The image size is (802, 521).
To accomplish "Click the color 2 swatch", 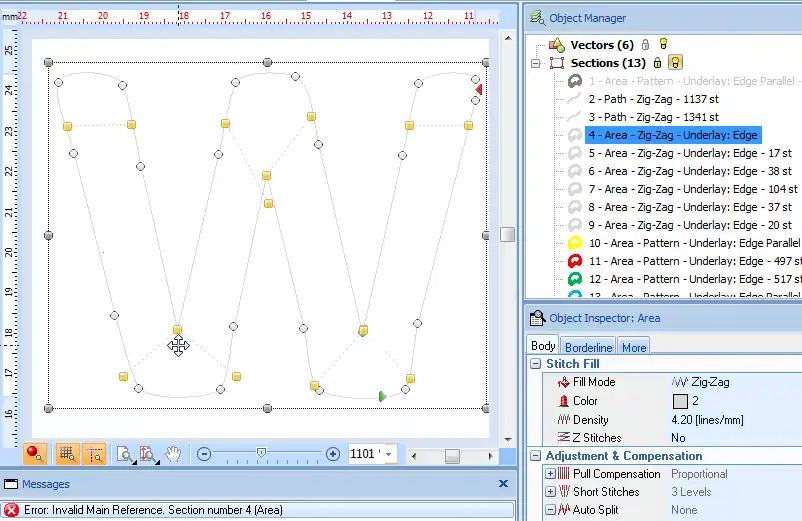I will click(680, 401).
